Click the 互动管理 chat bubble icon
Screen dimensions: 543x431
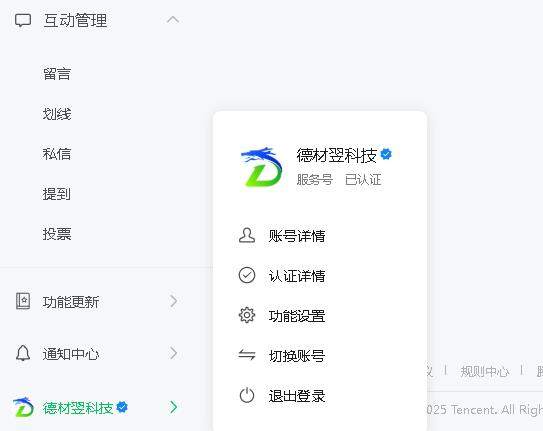[23, 20]
